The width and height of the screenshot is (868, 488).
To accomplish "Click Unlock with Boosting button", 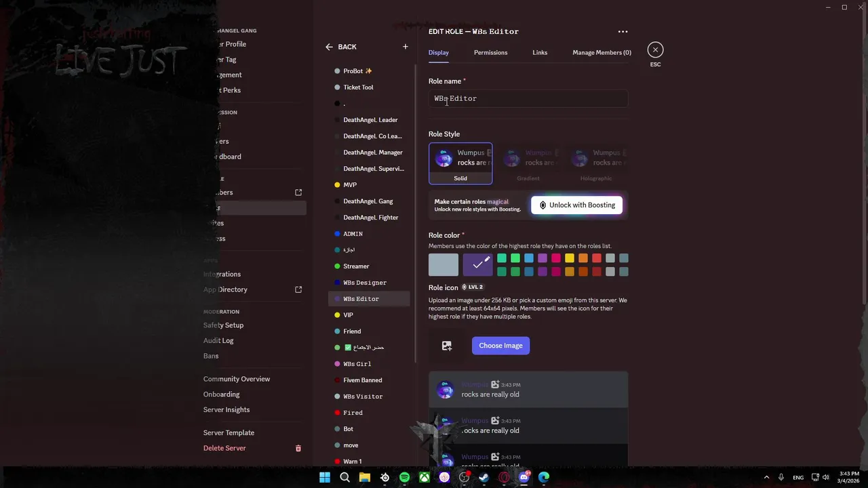I will (576, 205).
